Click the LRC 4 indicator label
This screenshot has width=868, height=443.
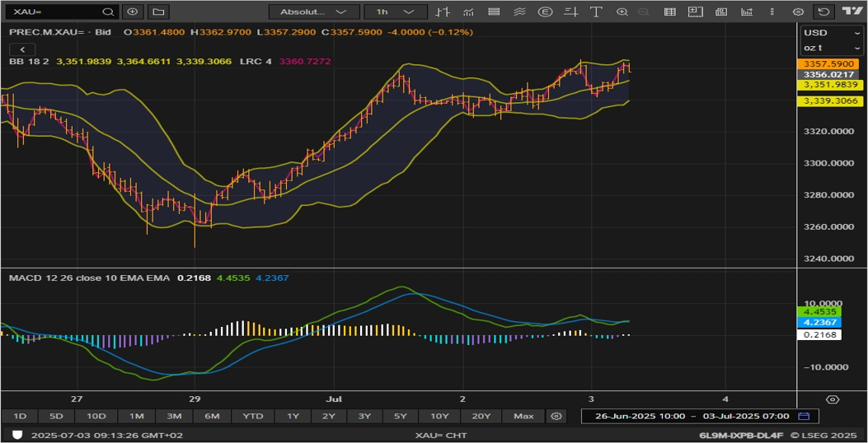256,62
